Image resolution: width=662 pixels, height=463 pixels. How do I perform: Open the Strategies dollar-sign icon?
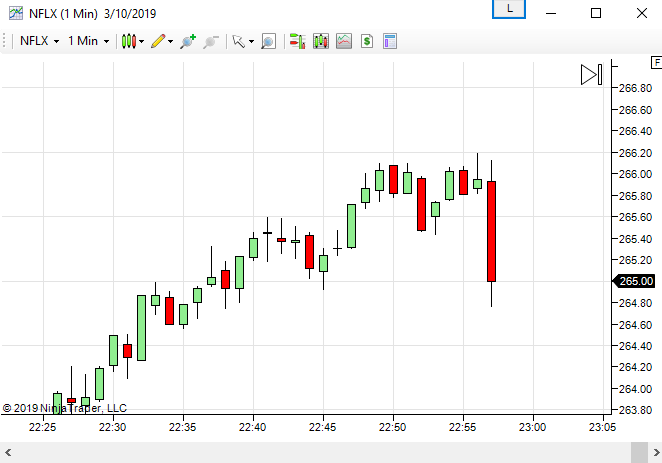[367, 41]
